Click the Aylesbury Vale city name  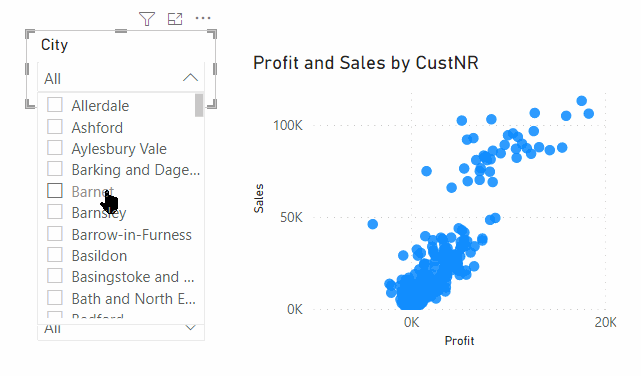(119, 149)
